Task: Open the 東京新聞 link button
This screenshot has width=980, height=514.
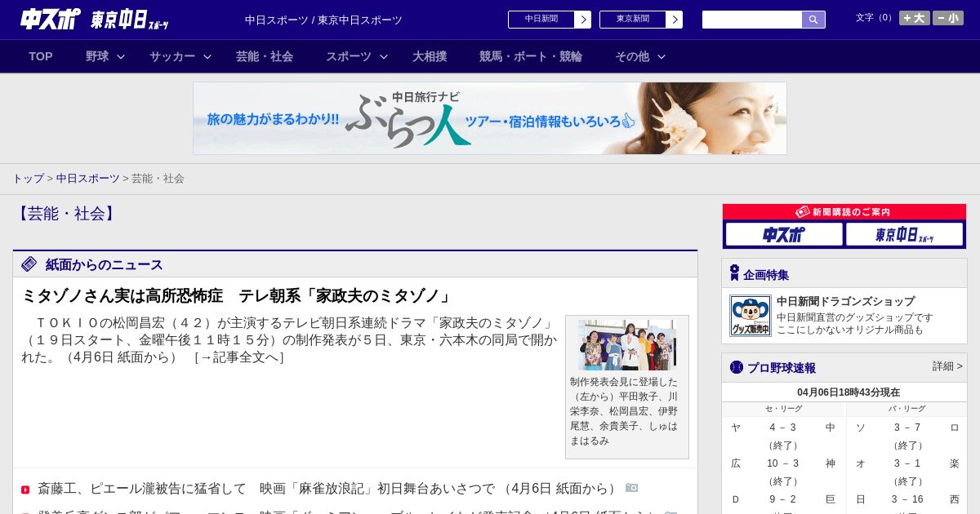Action: click(x=633, y=20)
